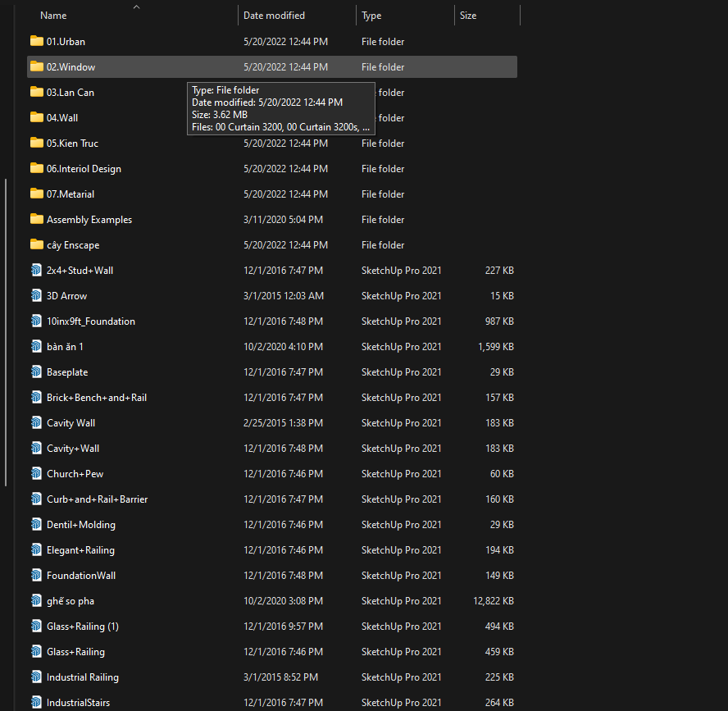Select the Curb+and+Rail+Barrier file name
Viewport: 728px width, 711px height.
point(97,499)
